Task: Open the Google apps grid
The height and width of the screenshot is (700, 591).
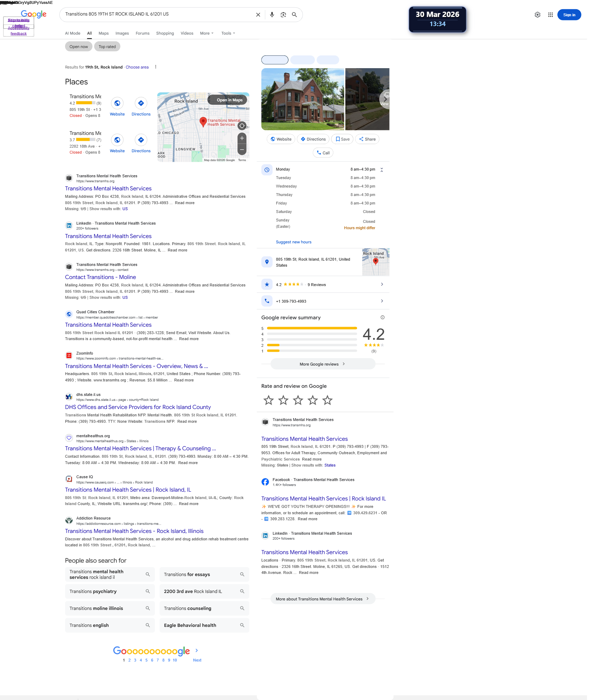Action: (x=550, y=15)
